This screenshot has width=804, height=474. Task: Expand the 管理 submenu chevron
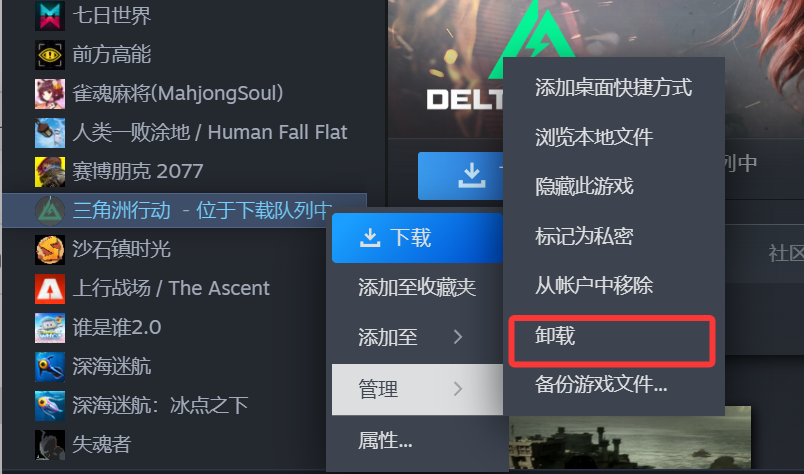pyautogui.click(x=458, y=389)
